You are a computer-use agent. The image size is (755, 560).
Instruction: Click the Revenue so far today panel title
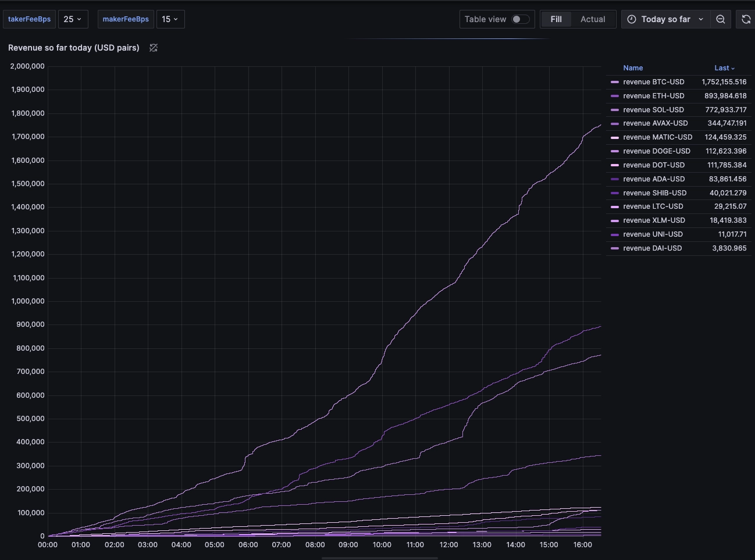click(74, 48)
